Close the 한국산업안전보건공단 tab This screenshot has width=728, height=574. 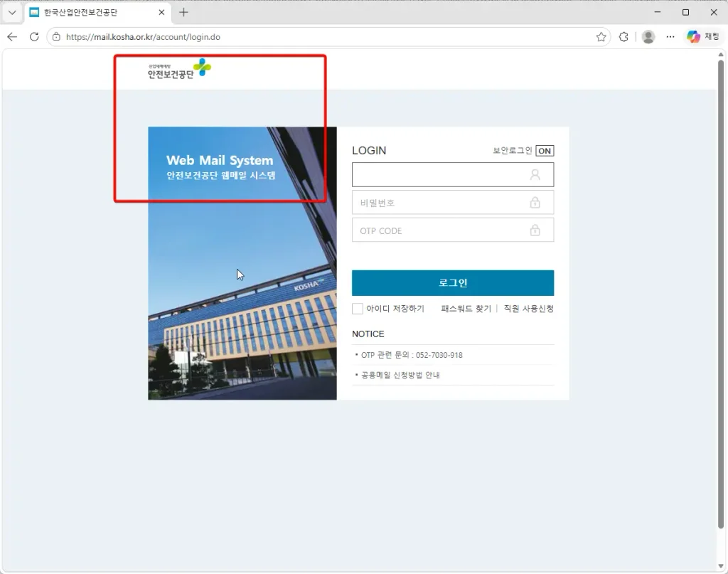point(161,13)
